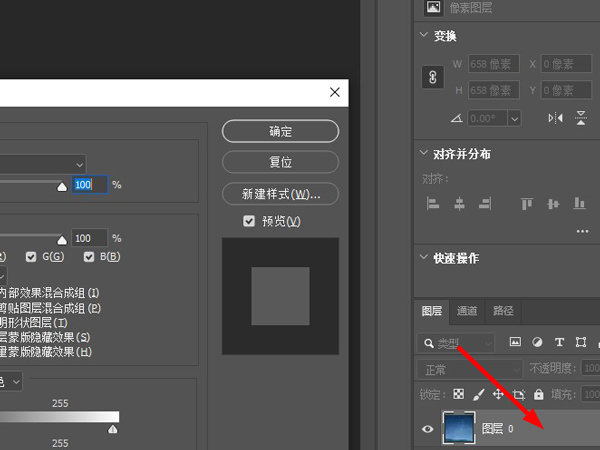Switch to the 通道 tab
600x450 pixels.
click(x=467, y=311)
